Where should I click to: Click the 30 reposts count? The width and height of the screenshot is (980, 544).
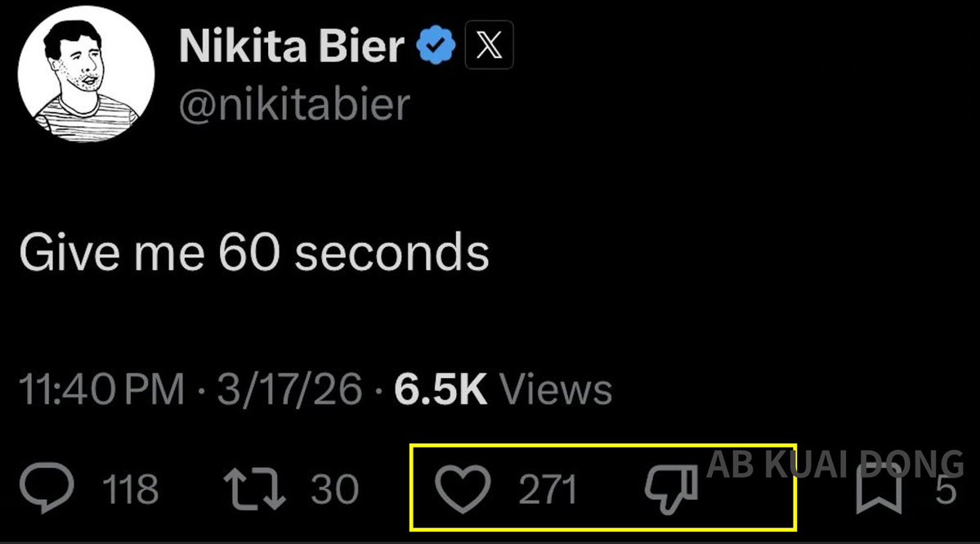click(x=334, y=490)
